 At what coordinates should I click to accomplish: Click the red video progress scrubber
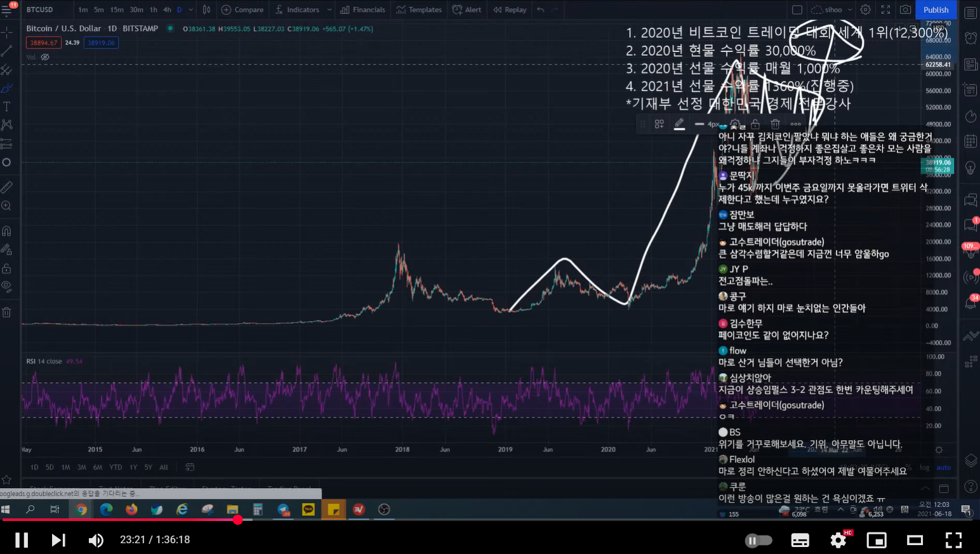click(x=237, y=520)
